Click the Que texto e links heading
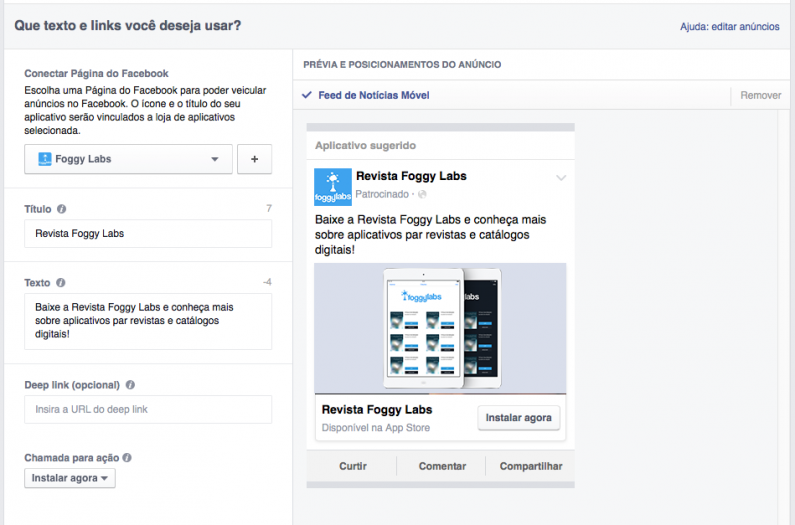The height and width of the screenshot is (525, 795). click(x=128, y=25)
